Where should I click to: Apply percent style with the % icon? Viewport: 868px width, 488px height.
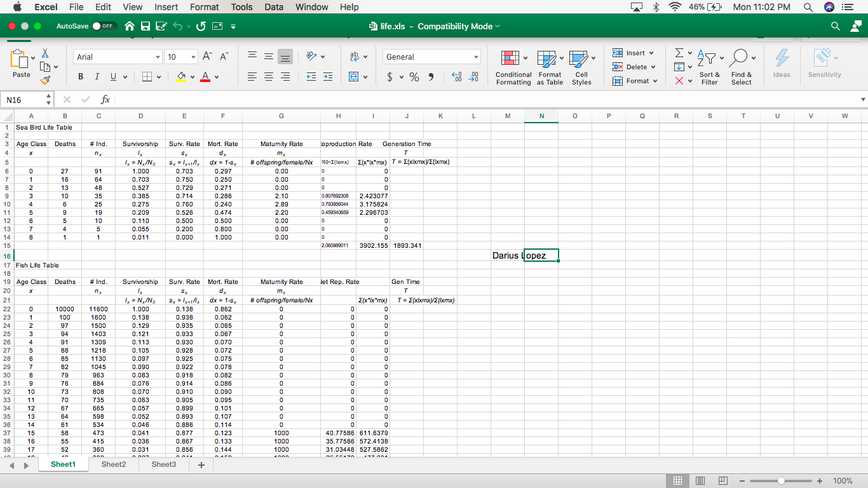pyautogui.click(x=414, y=77)
